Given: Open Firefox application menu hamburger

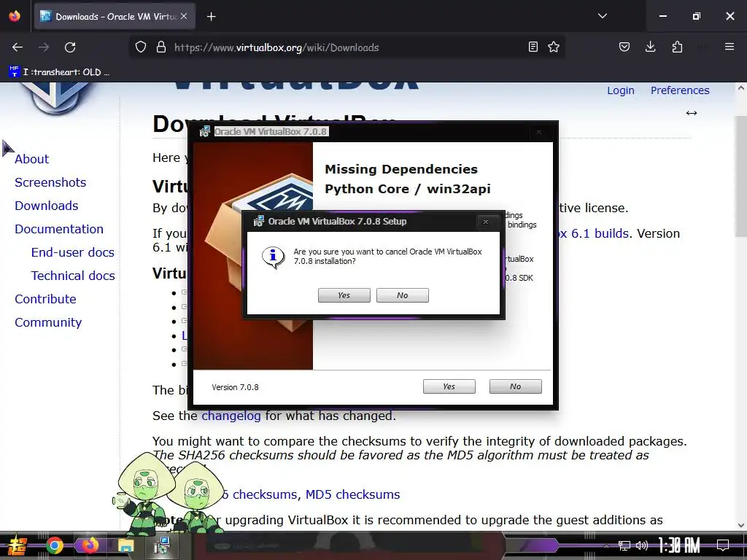Looking at the screenshot, I should [x=729, y=47].
